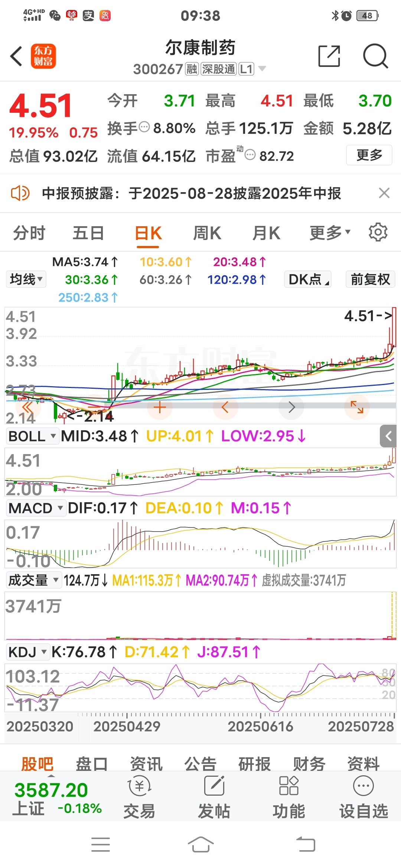Tap the Android back navigation button

[306, 845]
